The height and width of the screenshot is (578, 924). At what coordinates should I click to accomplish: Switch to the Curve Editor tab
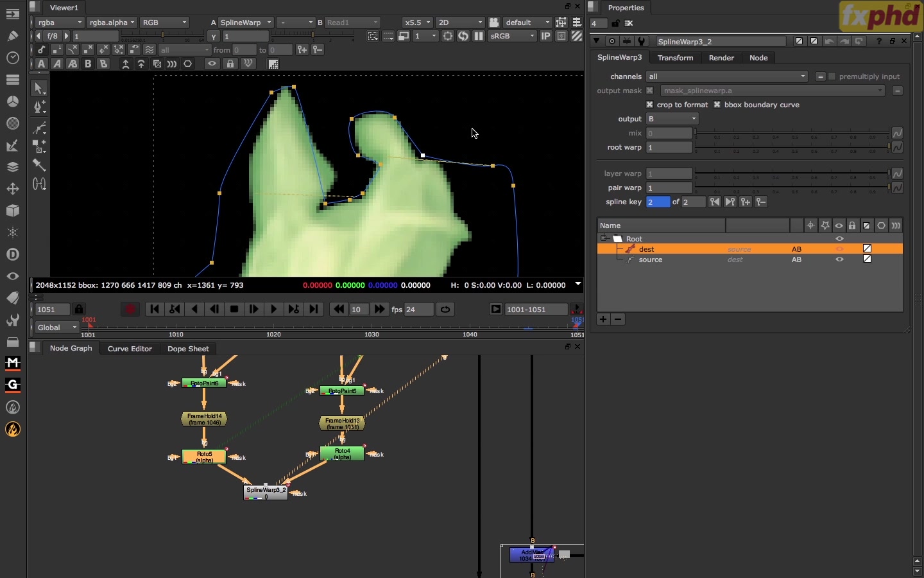[x=130, y=349]
